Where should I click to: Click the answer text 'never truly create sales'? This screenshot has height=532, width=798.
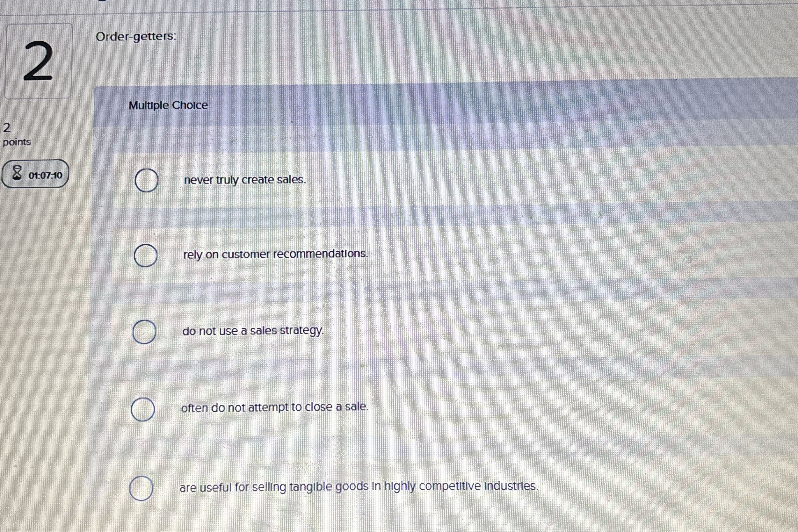(245, 181)
